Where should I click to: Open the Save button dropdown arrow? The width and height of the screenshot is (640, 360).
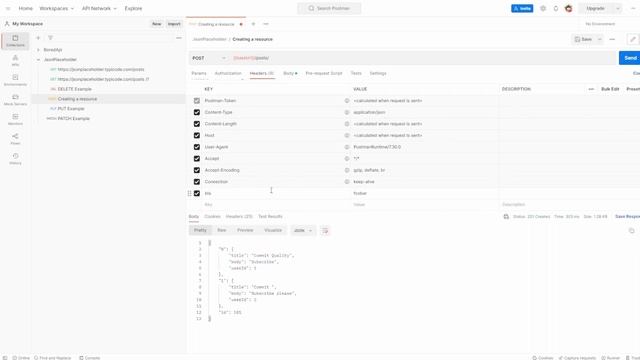pos(600,39)
